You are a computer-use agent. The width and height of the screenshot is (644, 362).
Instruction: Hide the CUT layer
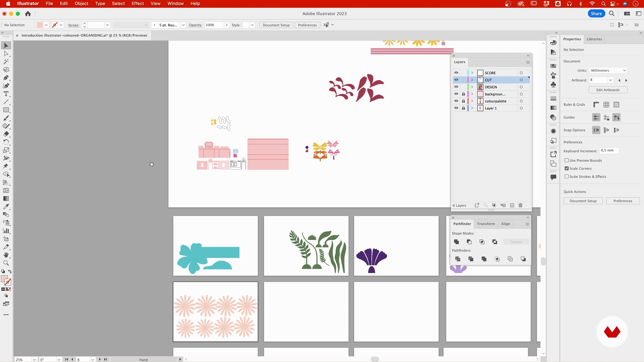(456, 80)
